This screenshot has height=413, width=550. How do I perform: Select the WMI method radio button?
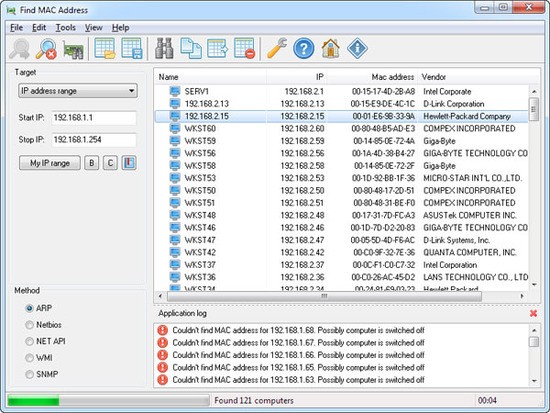pyautogui.click(x=29, y=358)
